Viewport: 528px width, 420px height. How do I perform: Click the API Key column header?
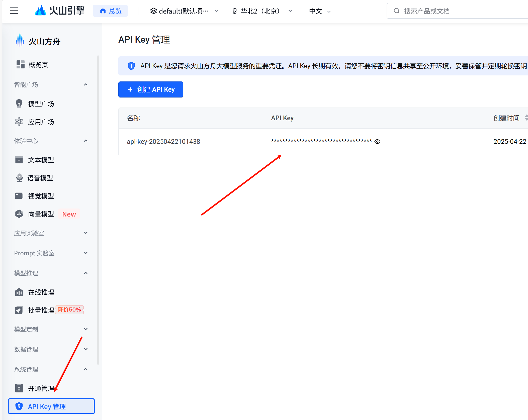(282, 118)
